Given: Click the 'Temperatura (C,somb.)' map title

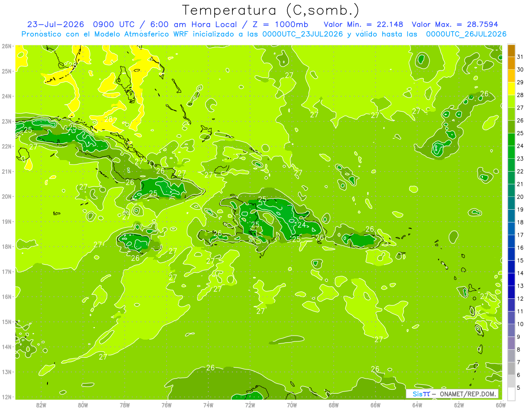Looking at the screenshot, I should pos(271,10).
